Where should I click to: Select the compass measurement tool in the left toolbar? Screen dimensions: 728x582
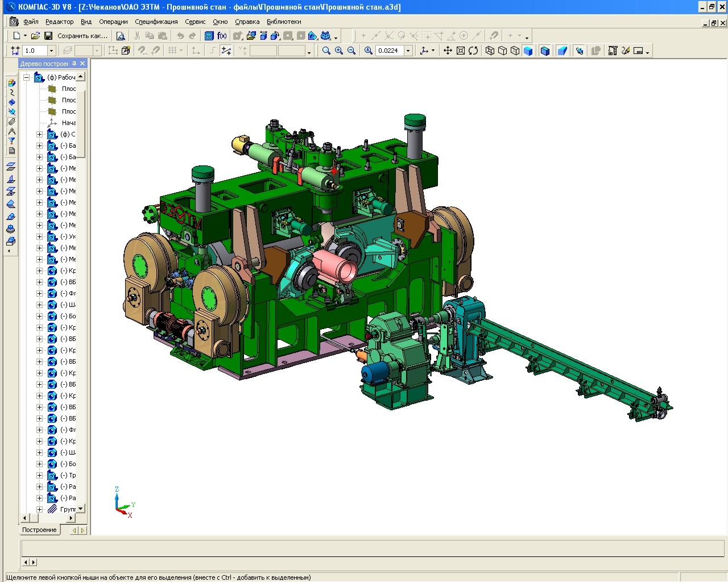point(11,131)
